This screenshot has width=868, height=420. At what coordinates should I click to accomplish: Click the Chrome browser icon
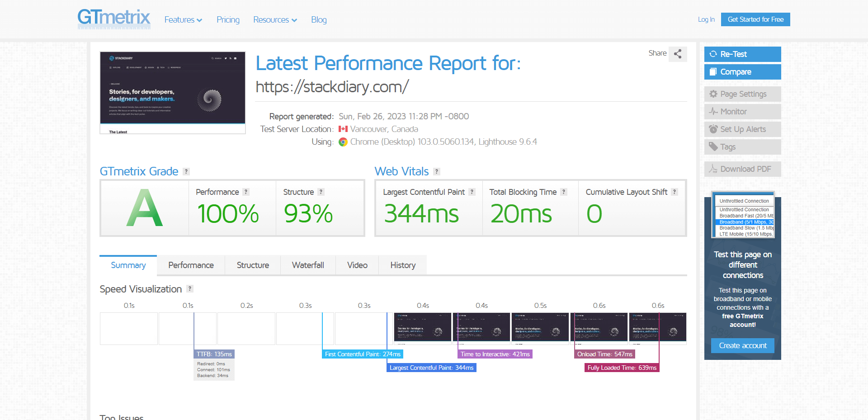(343, 142)
